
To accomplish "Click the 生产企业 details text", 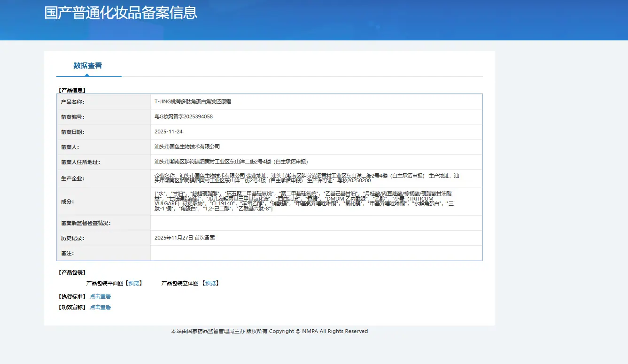I will click(307, 178).
